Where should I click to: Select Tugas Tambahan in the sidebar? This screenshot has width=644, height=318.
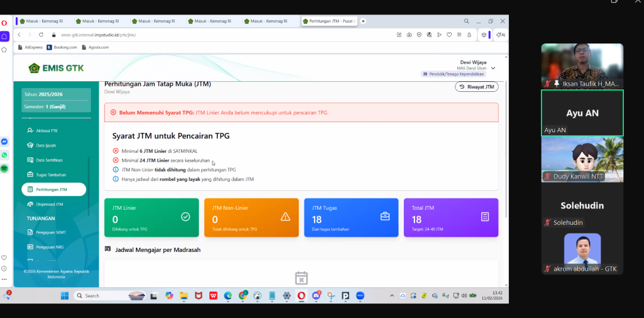50,174
